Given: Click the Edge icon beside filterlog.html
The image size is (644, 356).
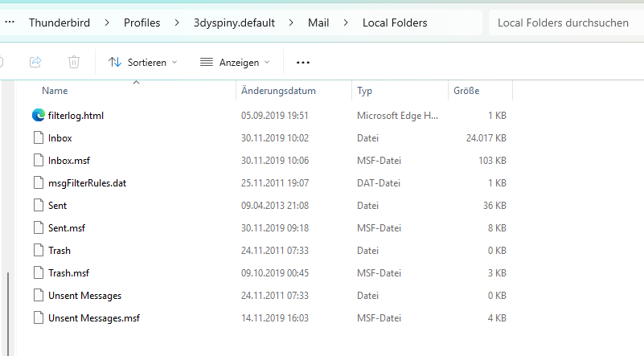Looking at the screenshot, I should pyautogui.click(x=39, y=115).
